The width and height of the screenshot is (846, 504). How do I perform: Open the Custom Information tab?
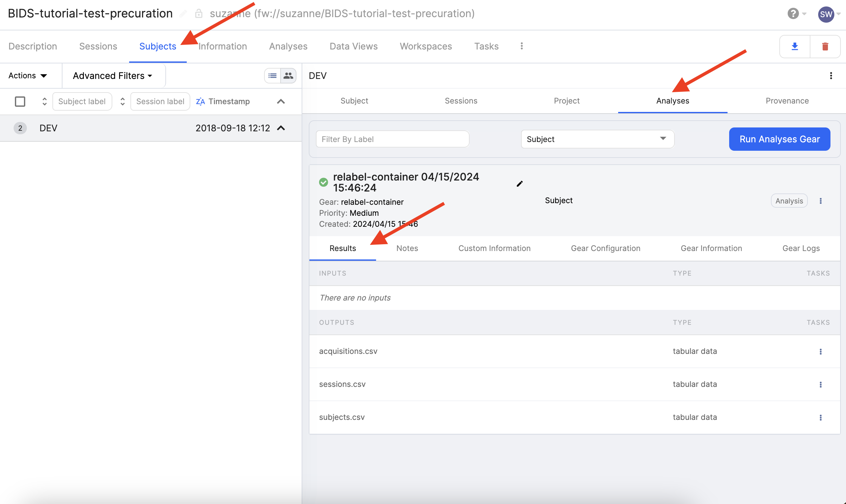pyautogui.click(x=494, y=248)
